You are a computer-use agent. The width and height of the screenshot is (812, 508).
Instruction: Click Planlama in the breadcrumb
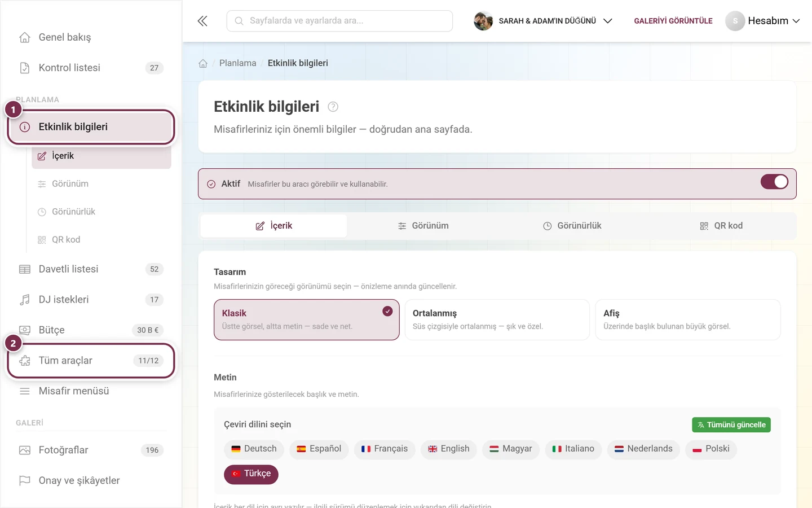click(238, 63)
